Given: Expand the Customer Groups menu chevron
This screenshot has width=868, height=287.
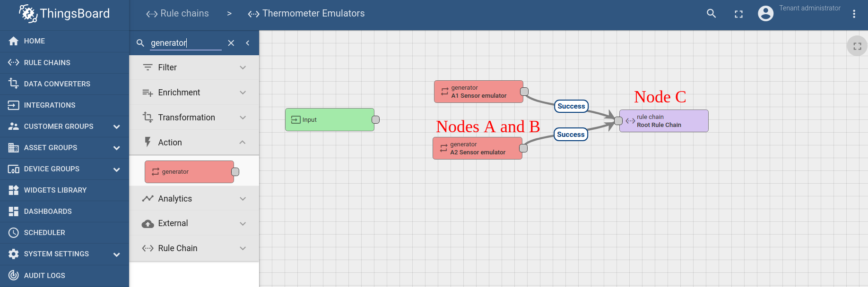Looking at the screenshot, I should coord(117,127).
